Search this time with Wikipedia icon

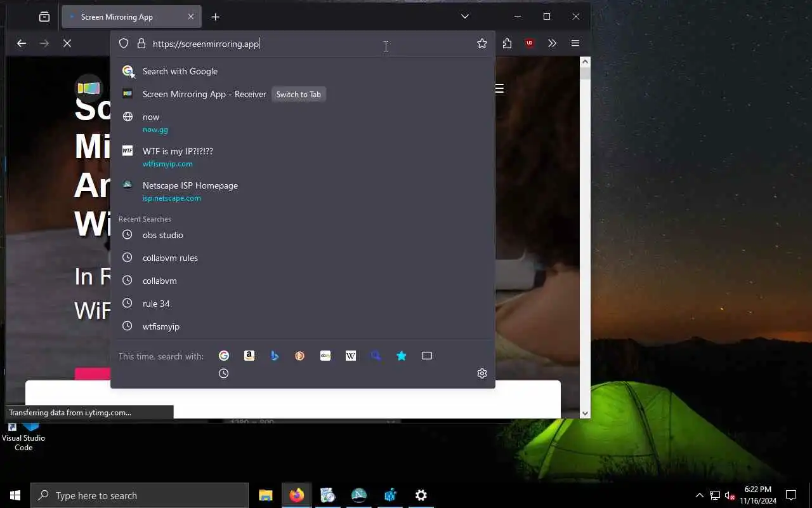351,356
